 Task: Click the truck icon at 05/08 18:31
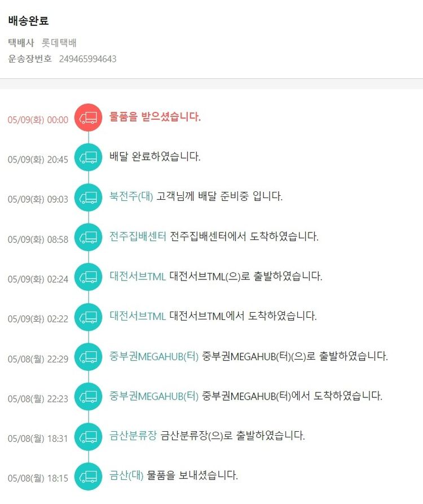pos(89,436)
